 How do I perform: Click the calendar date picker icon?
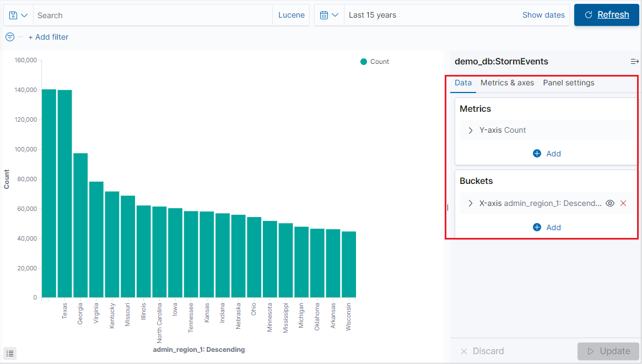325,15
